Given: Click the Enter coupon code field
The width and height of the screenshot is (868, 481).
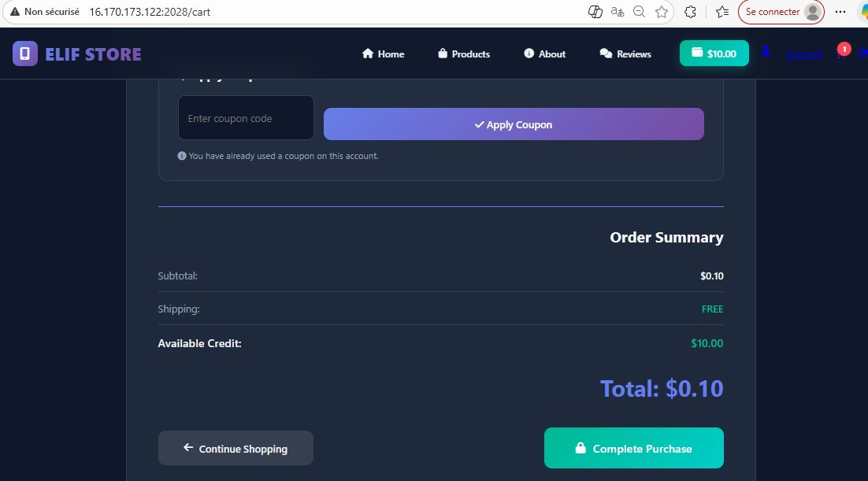Looking at the screenshot, I should pyautogui.click(x=246, y=118).
